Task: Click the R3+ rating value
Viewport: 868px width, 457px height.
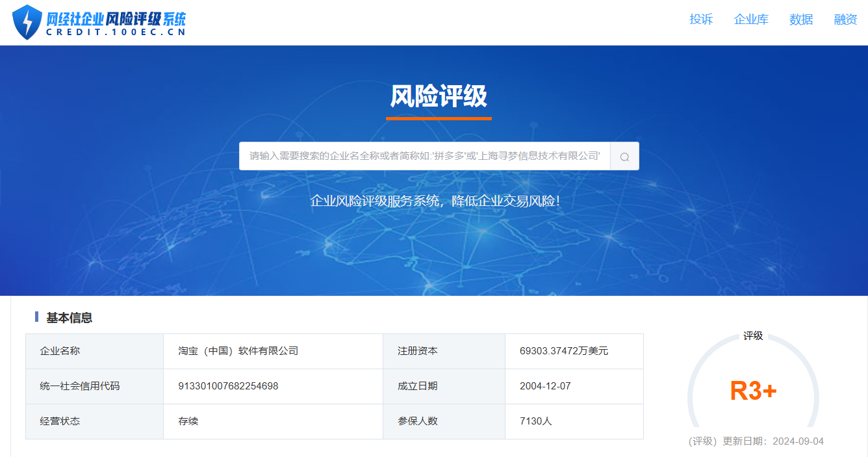Action: point(754,391)
